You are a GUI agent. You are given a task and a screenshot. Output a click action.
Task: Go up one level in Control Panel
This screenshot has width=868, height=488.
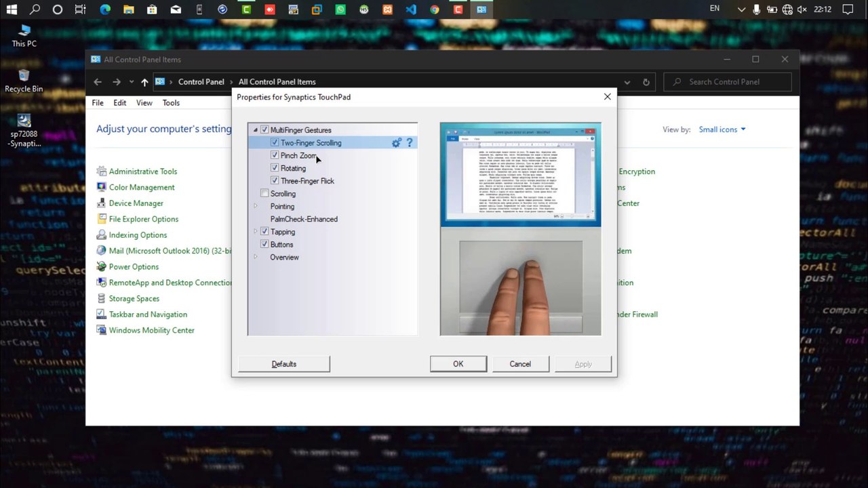[144, 82]
